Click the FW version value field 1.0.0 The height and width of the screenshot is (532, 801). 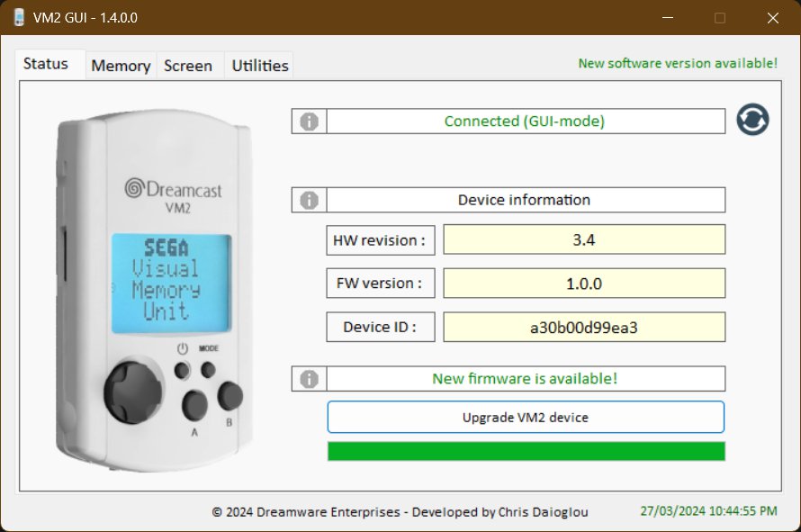[584, 284]
